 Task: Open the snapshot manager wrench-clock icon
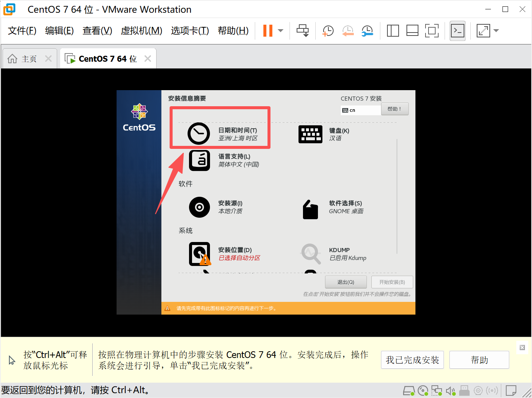click(x=367, y=31)
